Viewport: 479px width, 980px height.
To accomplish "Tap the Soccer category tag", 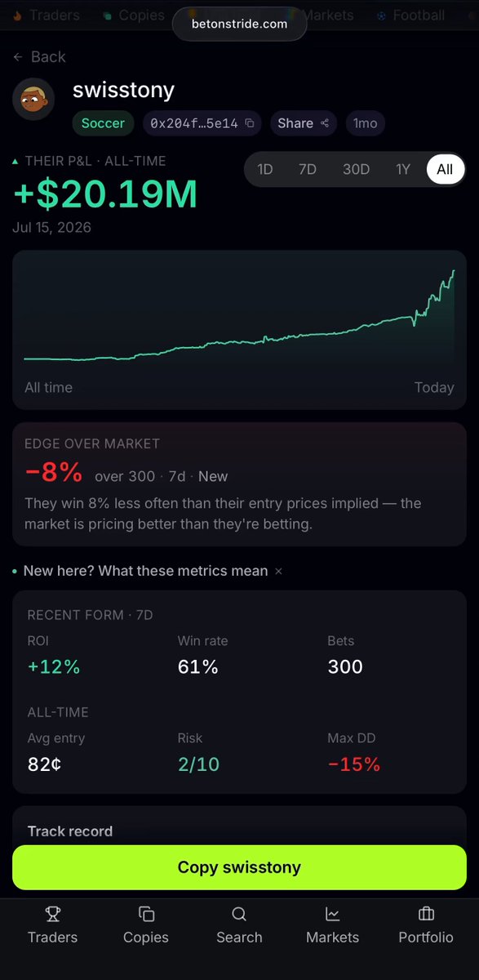I will 103,123.
